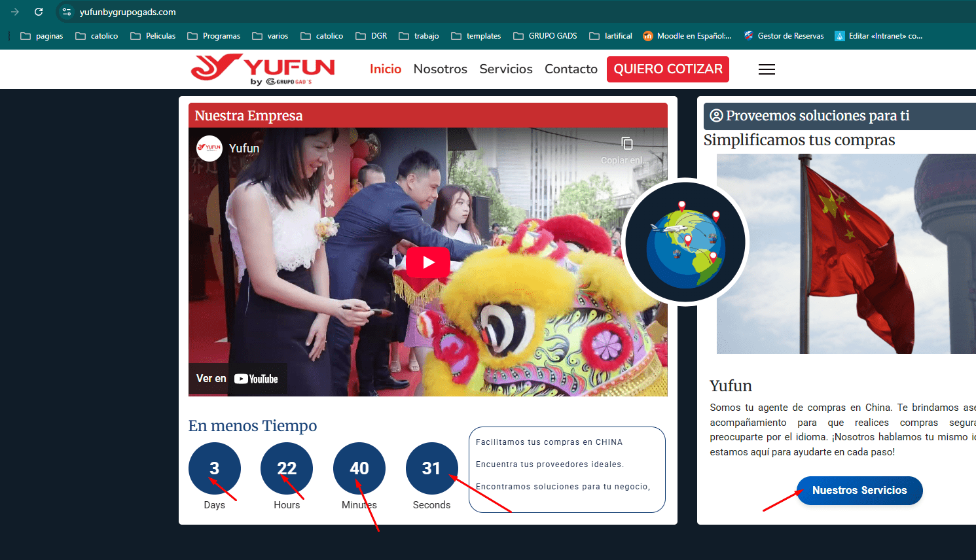Open the GRUPO GADS bookmark folder
The image size is (976, 560).
pyautogui.click(x=545, y=36)
